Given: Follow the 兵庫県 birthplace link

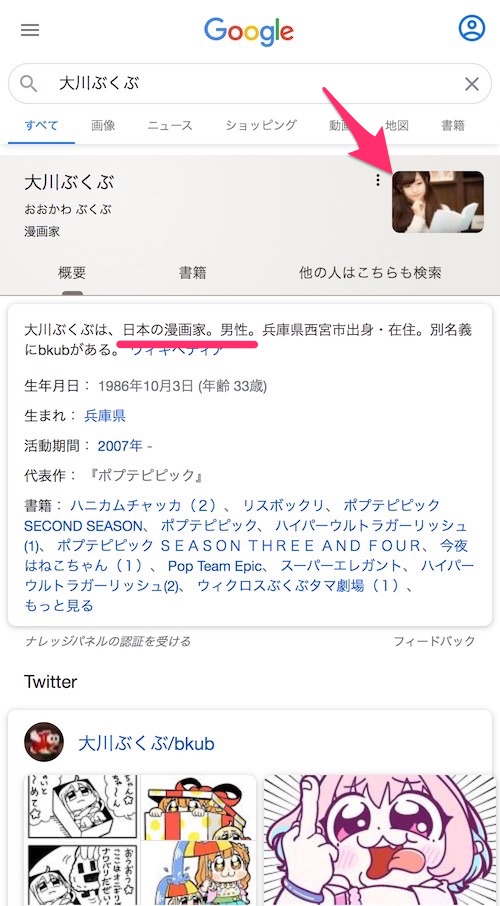Looking at the screenshot, I should tap(105, 415).
